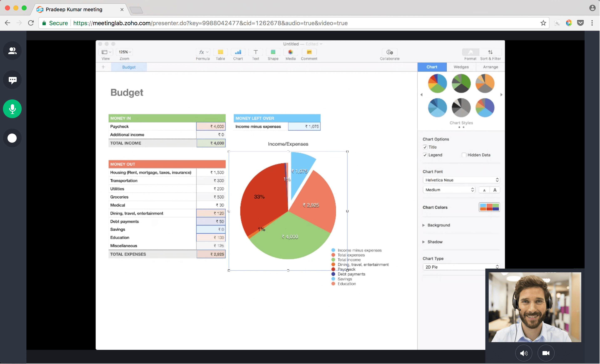600x364 pixels.
Task: Toggle the Title chart option checkbox
Action: (x=425, y=147)
